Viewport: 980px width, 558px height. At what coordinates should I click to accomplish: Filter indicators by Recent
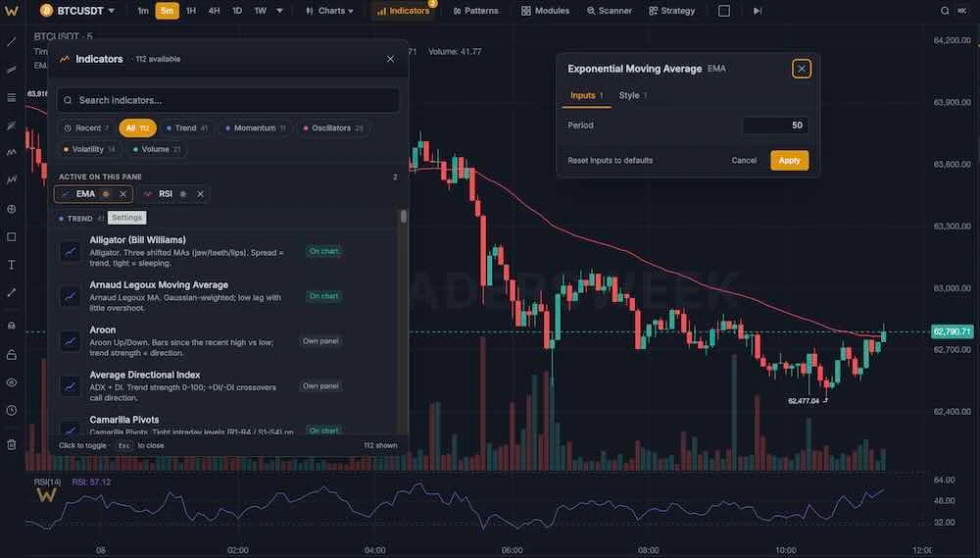(86, 128)
